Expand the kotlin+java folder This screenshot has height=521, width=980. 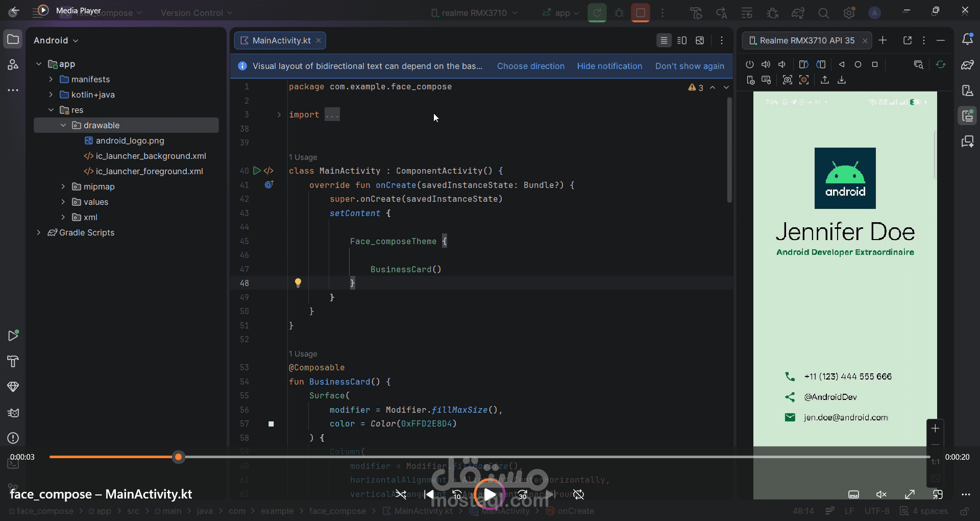click(51, 94)
